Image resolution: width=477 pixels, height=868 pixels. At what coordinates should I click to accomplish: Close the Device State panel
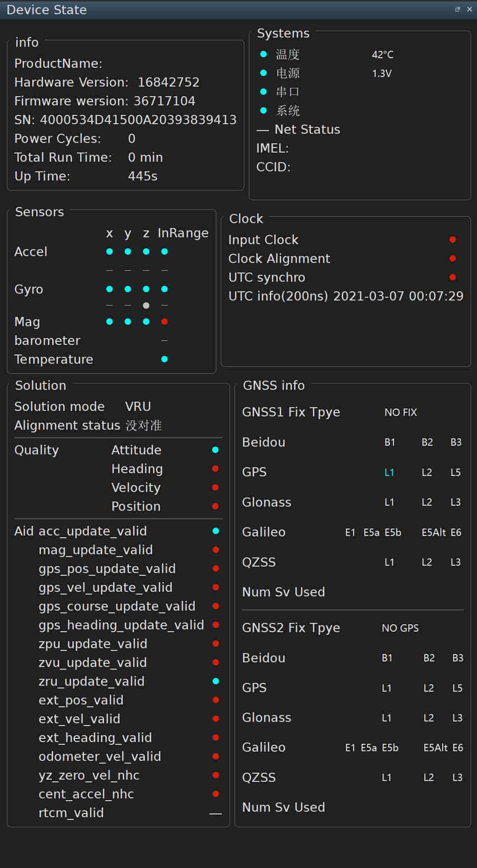(469, 9)
